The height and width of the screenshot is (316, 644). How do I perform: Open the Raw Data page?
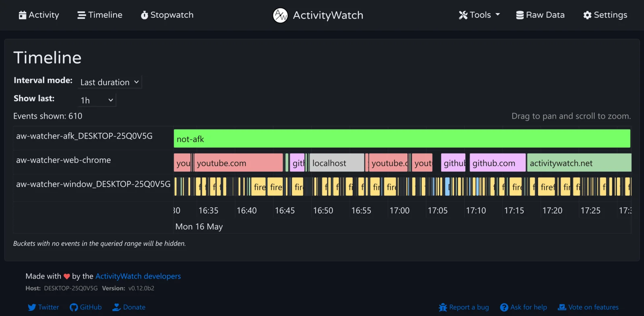click(x=541, y=15)
